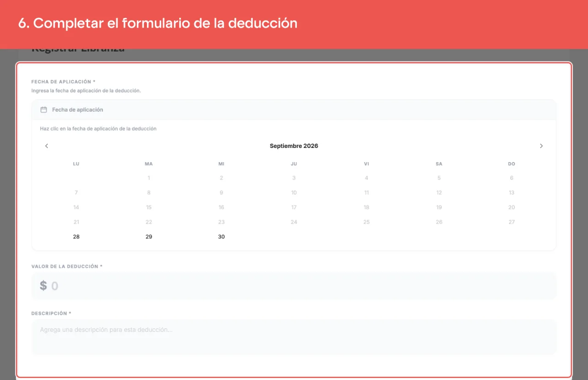588x380 pixels.
Task: Click the JU weekday column header
Action: (x=294, y=164)
